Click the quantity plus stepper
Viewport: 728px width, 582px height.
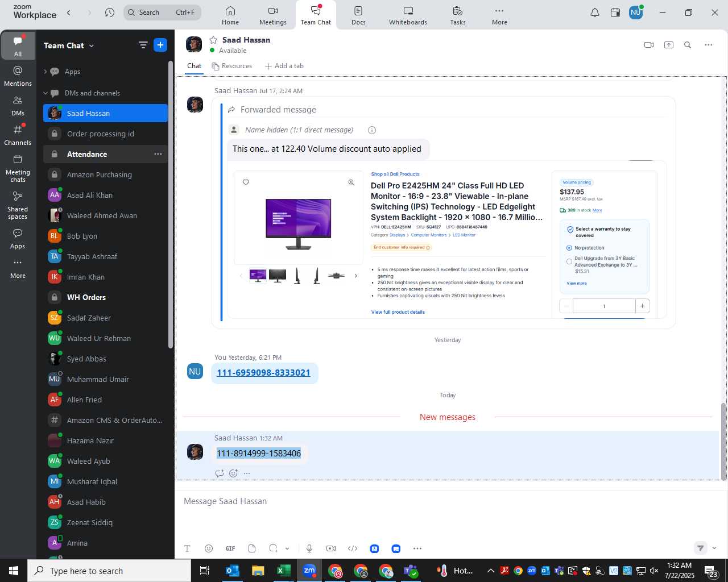pos(642,306)
